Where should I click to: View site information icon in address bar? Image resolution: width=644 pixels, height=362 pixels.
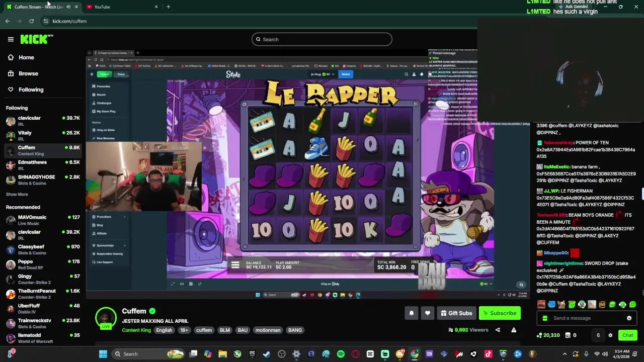coord(46,21)
